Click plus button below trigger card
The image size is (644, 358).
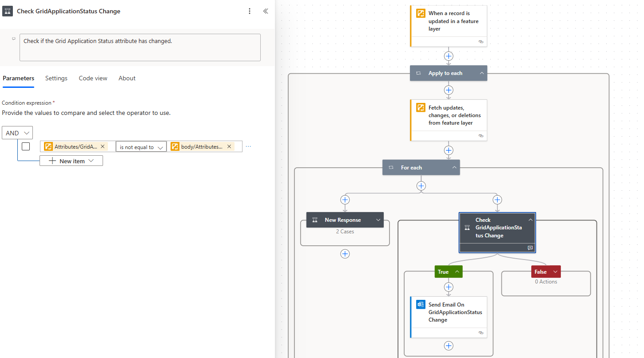[449, 56]
